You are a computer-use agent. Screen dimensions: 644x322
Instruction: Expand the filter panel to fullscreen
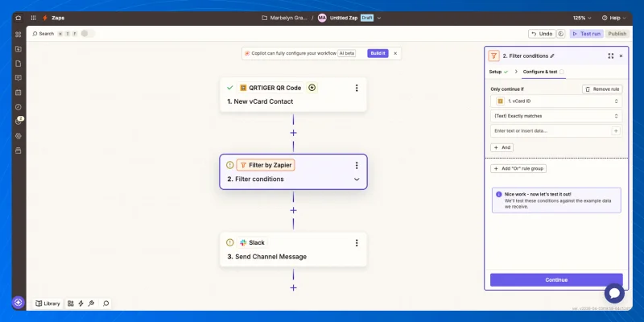[x=611, y=56]
